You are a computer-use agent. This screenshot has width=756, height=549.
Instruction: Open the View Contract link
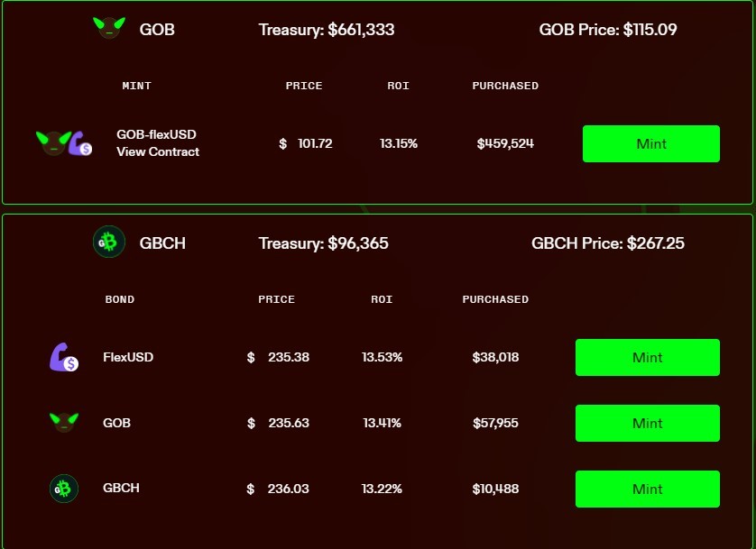click(158, 151)
